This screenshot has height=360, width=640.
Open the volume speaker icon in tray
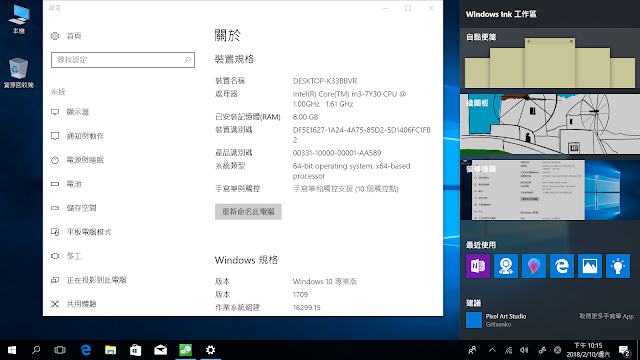pyautogui.click(x=524, y=350)
